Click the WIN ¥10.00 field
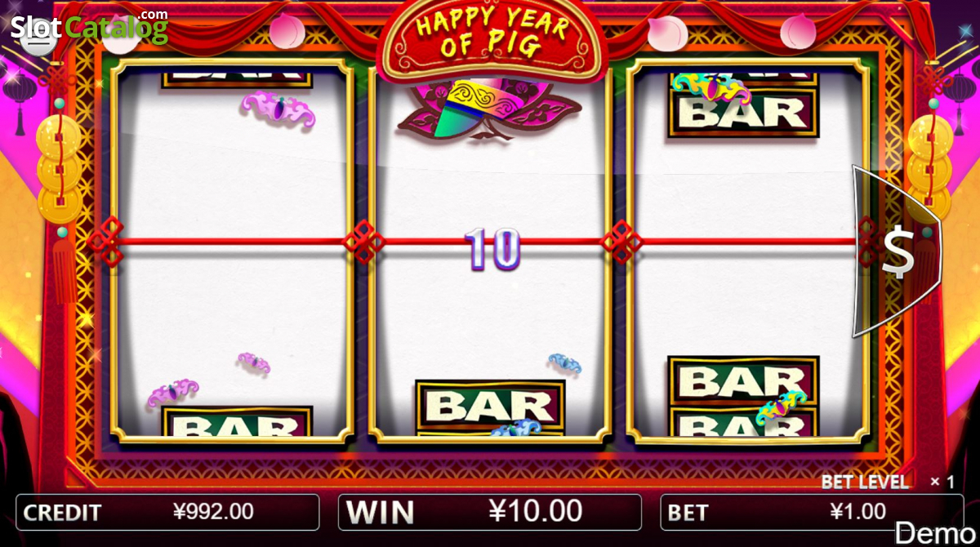 coord(488,512)
